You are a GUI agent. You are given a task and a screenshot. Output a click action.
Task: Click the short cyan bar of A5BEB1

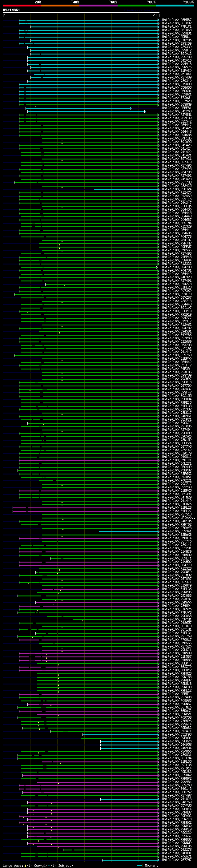(78, 108)
